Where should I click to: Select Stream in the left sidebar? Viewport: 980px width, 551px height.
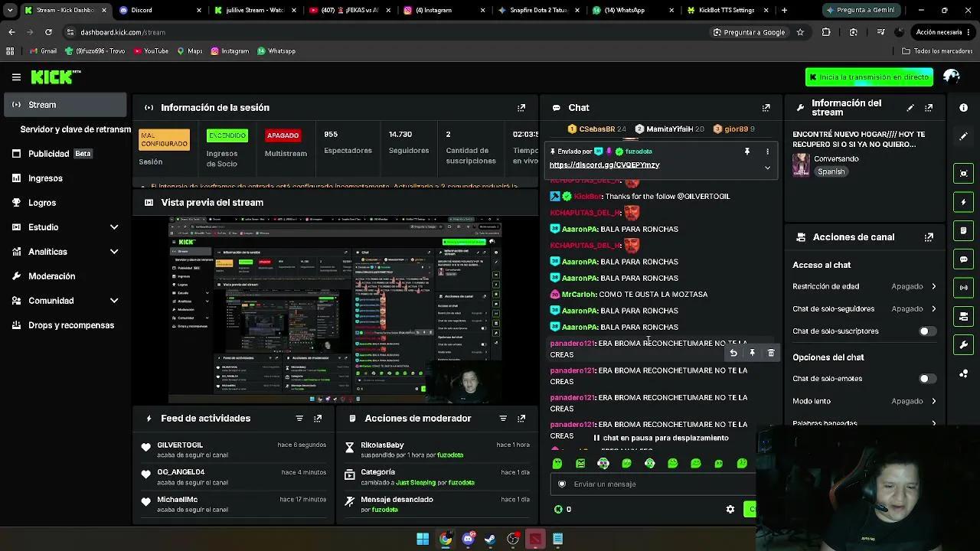tap(65, 105)
